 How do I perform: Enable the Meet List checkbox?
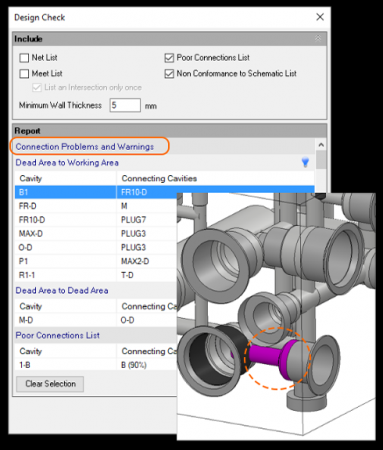click(24, 73)
